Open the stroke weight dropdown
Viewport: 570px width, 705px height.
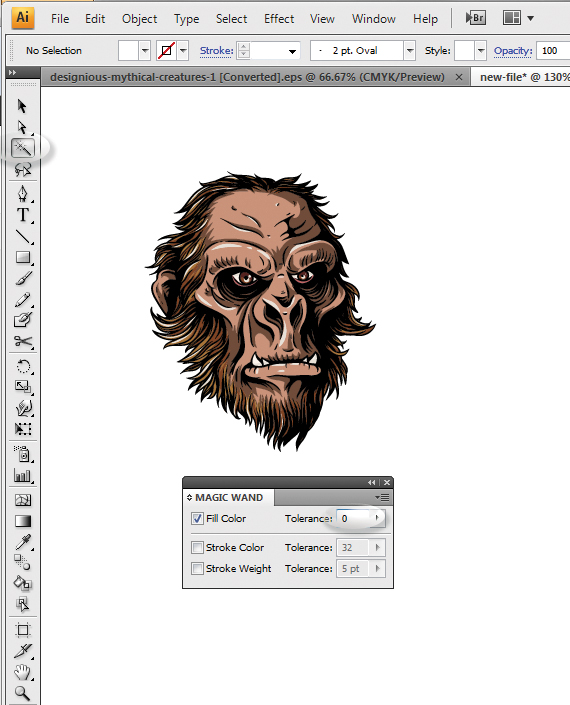(x=292, y=51)
